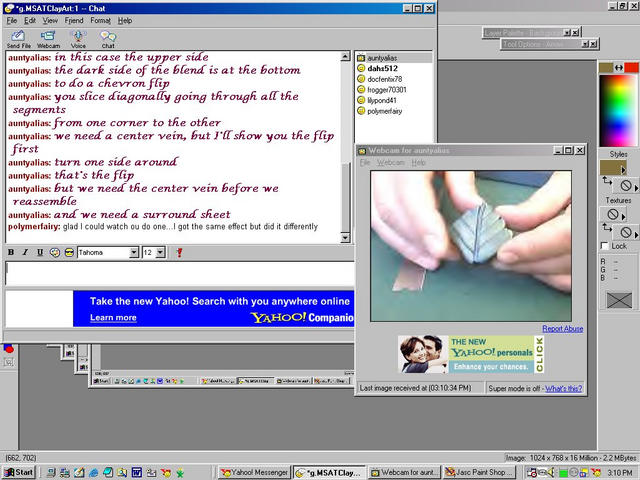640x480 pixels.
Task: Click the Start button
Action: point(19,472)
